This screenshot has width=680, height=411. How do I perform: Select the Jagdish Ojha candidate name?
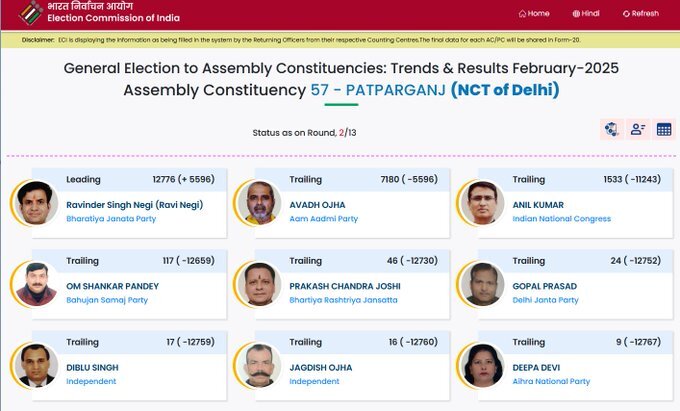pyautogui.click(x=321, y=368)
